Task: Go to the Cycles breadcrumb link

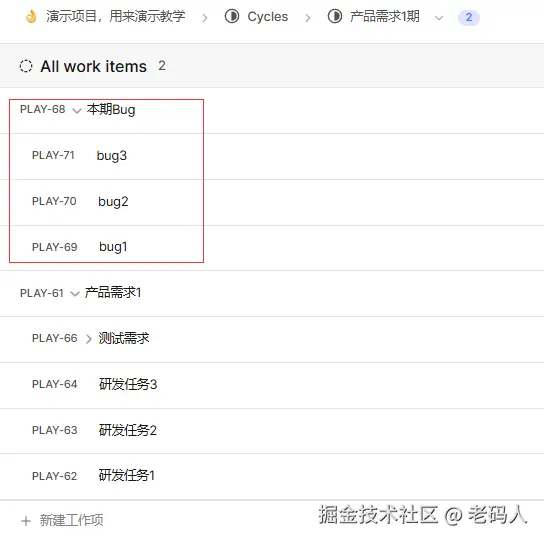Action: pyautogui.click(x=267, y=17)
